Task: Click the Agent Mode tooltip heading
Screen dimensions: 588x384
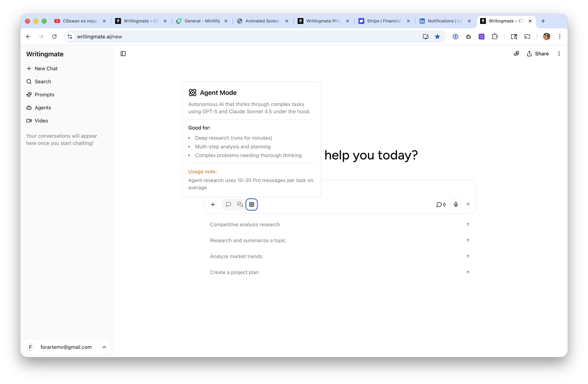Action: point(218,93)
